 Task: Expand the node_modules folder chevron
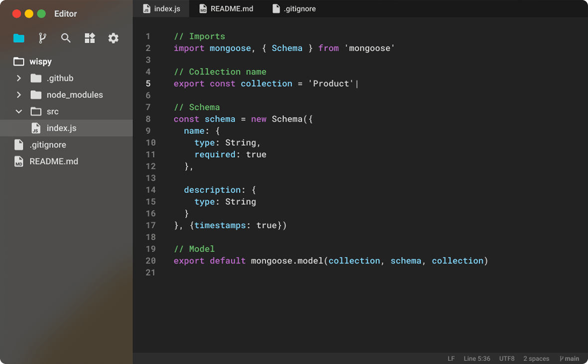tap(19, 95)
